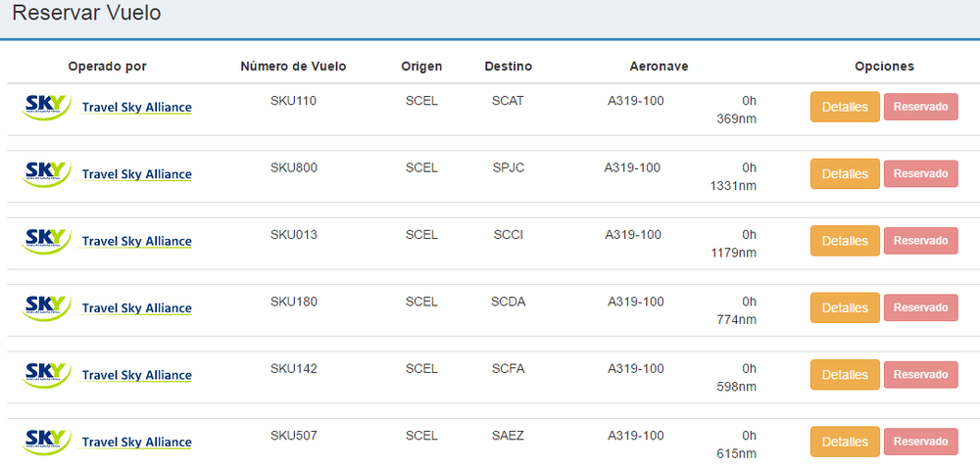
Task: Select Reservado on the SCCI flight row
Action: [920, 241]
